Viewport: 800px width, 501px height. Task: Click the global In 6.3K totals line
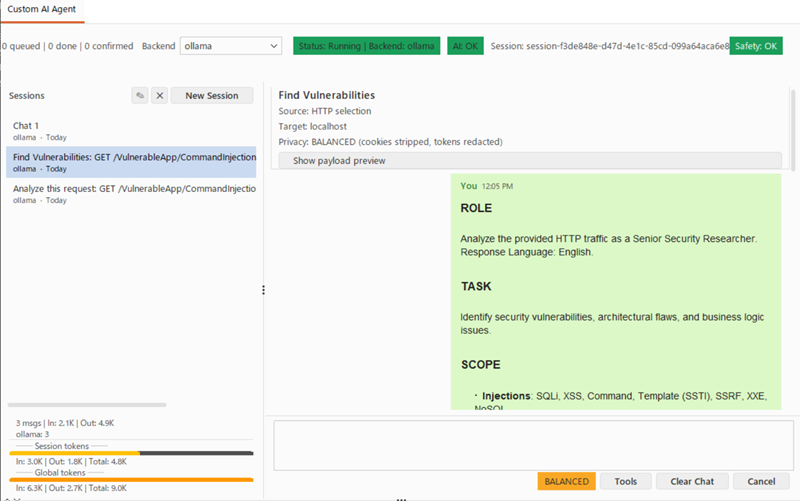(x=71, y=488)
